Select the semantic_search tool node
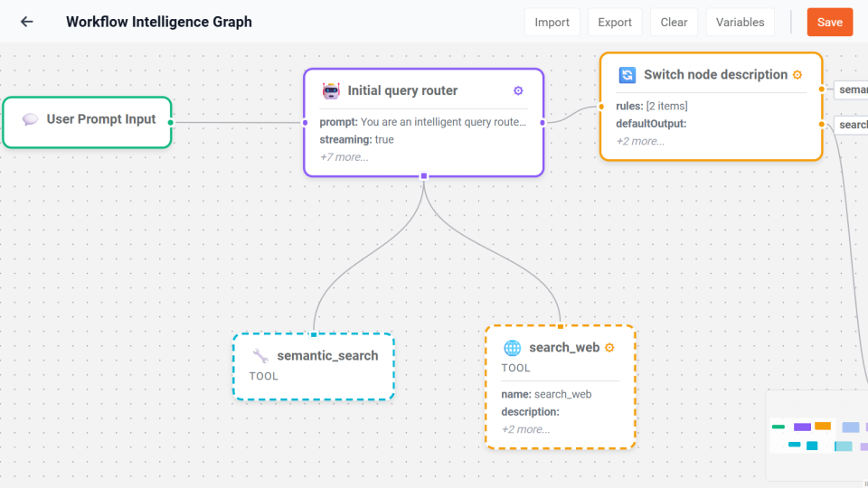868x488 pixels. (313, 366)
